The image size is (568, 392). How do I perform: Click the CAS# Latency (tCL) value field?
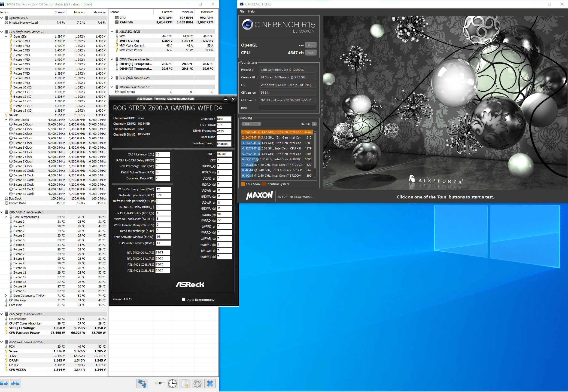click(x=163, y=154)
